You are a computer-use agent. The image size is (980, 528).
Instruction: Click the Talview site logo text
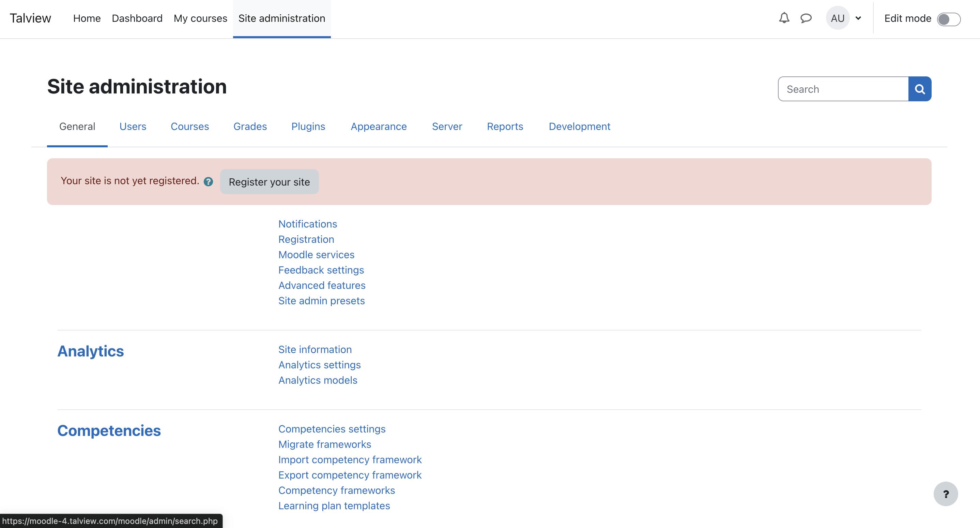[x=30, y=18]
